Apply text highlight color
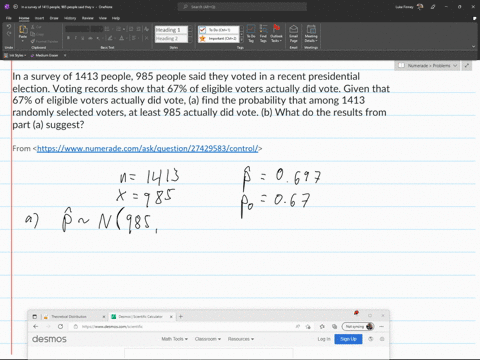Image resolution: width=480 pixels, height=360 pixels. click(x=111, y=38)
